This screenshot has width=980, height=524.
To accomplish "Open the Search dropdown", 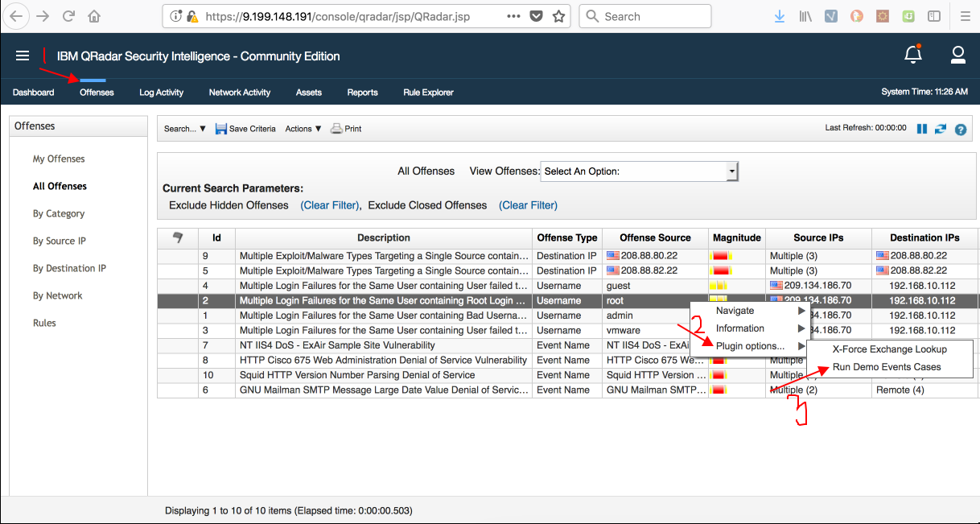I will (x=183, y=128).
